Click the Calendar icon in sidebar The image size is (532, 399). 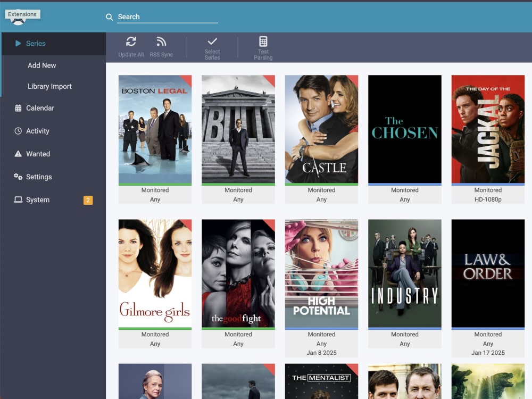pos(18,108)
